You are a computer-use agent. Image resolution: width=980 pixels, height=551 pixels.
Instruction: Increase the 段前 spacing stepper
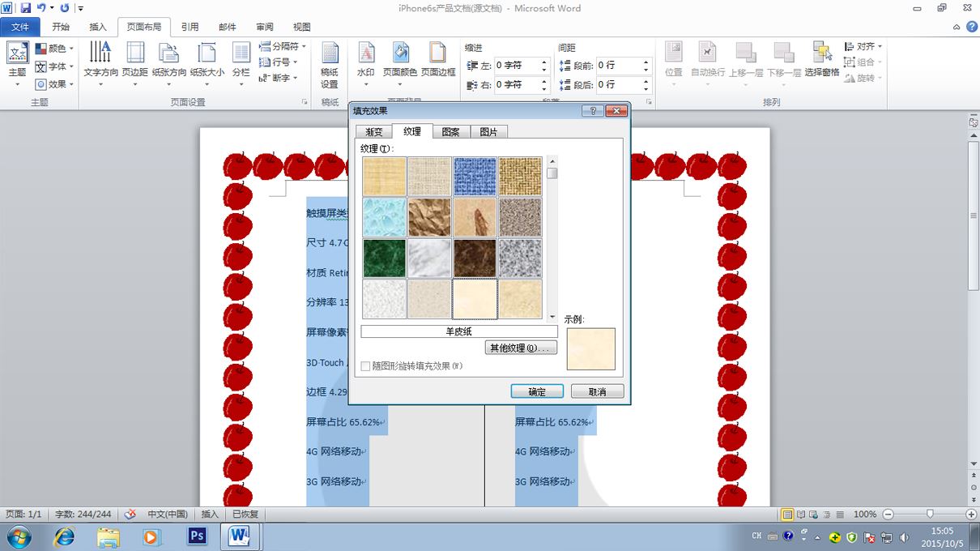[x=646, y=62]
